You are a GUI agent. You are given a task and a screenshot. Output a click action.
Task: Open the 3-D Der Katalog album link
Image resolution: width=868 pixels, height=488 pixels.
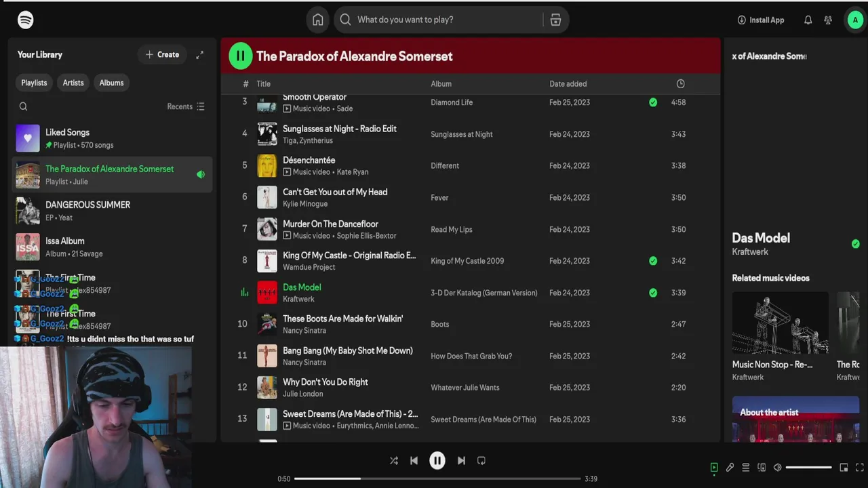(484, 293)
